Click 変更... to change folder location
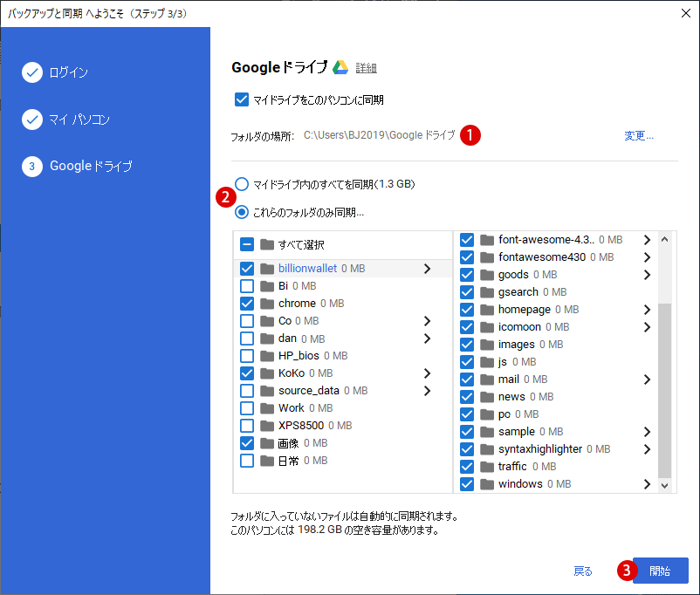The image size is (700, 595). pos(639,135)
